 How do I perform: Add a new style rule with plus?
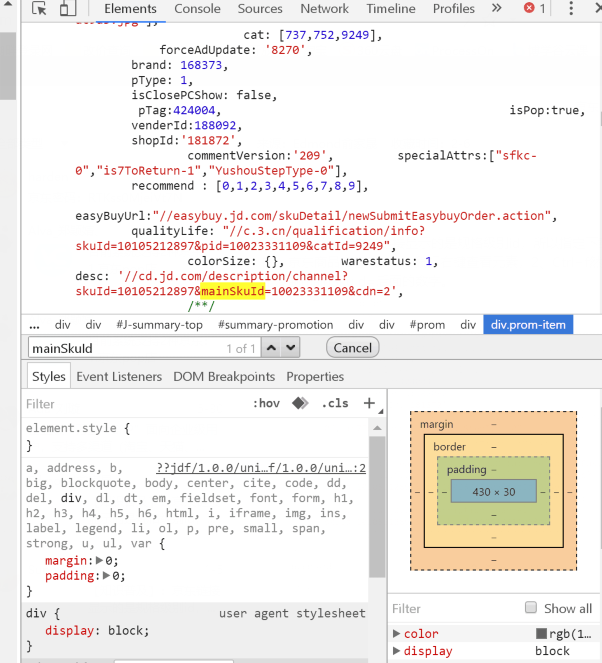tap(369, 403)
